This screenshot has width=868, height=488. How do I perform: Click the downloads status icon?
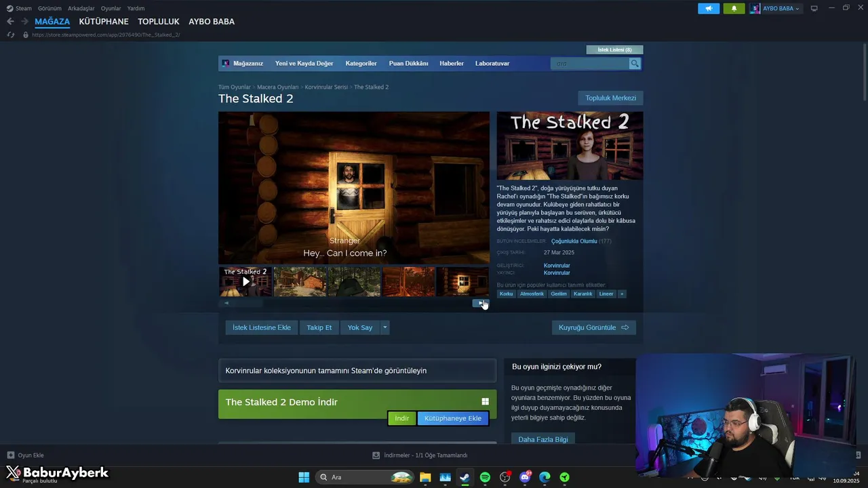[x=376, y=455]
